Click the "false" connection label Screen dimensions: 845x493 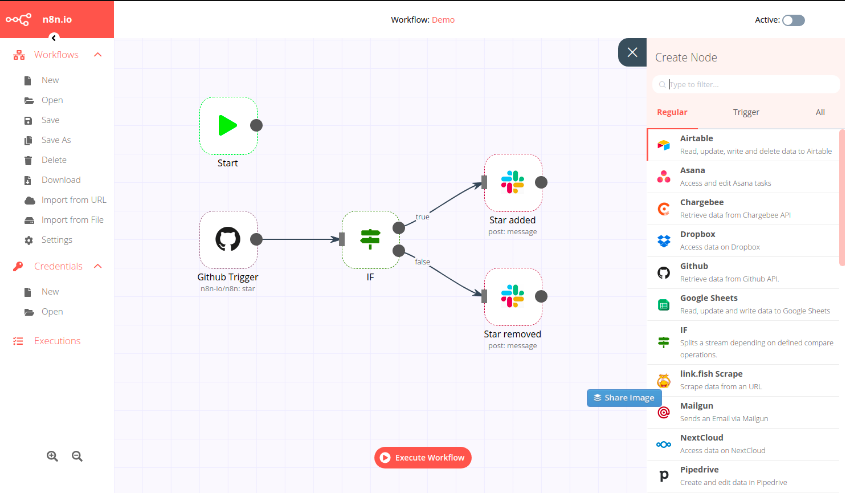click(422, 262)
